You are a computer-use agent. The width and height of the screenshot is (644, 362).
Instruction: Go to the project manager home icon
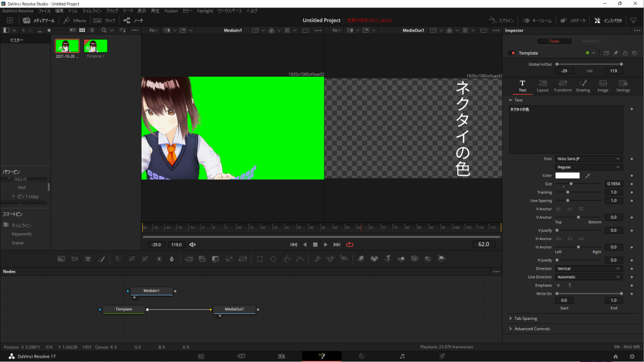[x=615, y=357]
